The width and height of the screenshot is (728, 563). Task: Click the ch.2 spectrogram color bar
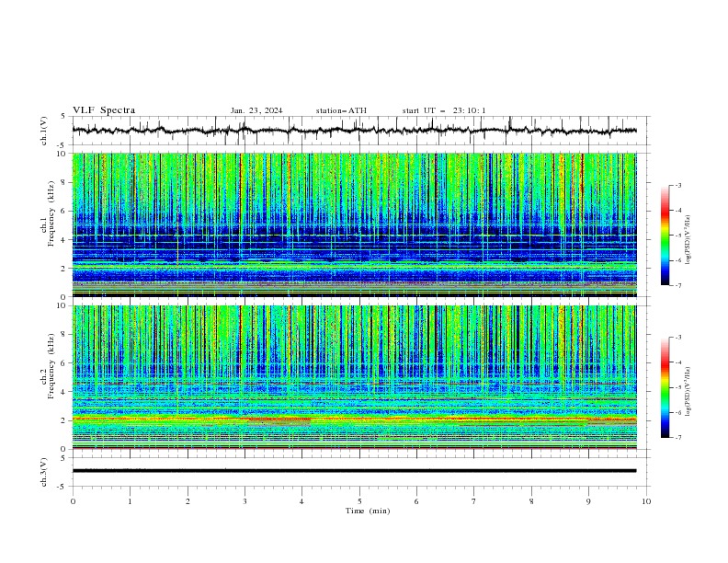pos(665,387)
